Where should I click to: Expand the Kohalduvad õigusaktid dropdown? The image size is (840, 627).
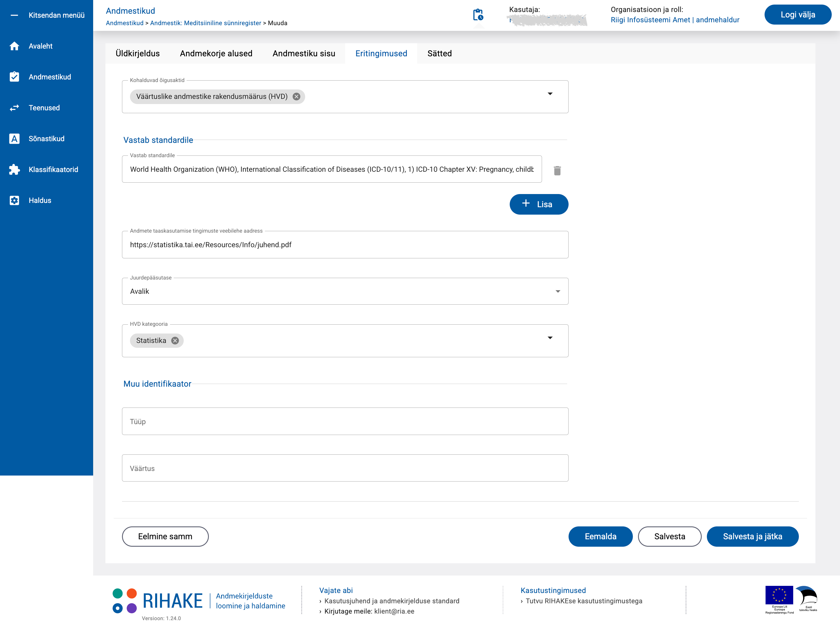click(550, 94)
